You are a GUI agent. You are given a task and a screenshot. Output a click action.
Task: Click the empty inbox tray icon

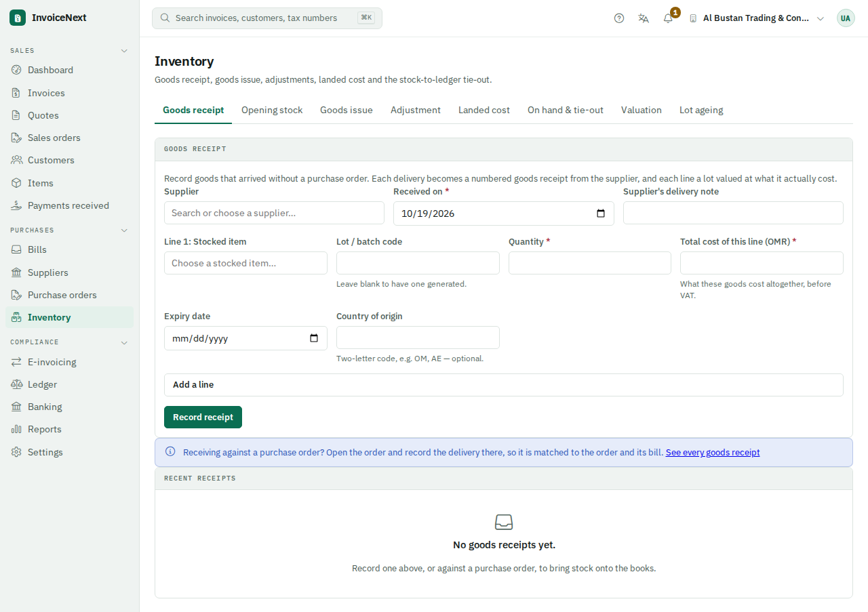(x=504, y=522)
